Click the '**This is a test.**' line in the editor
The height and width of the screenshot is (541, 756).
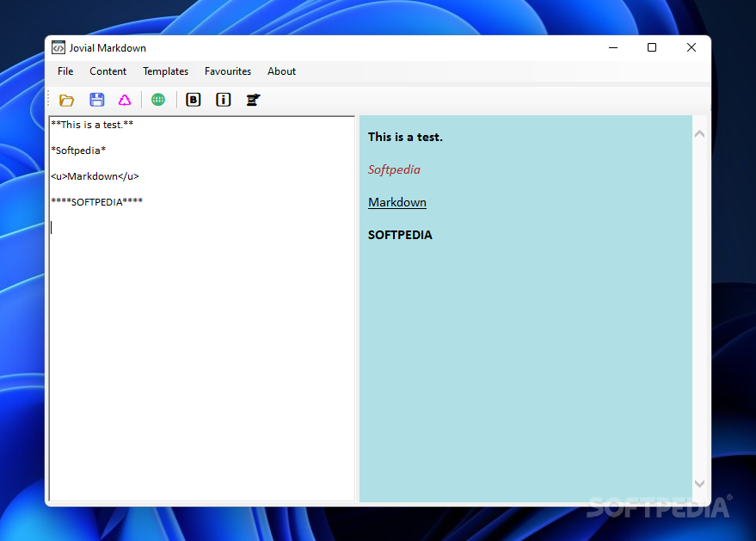point(92,125)
